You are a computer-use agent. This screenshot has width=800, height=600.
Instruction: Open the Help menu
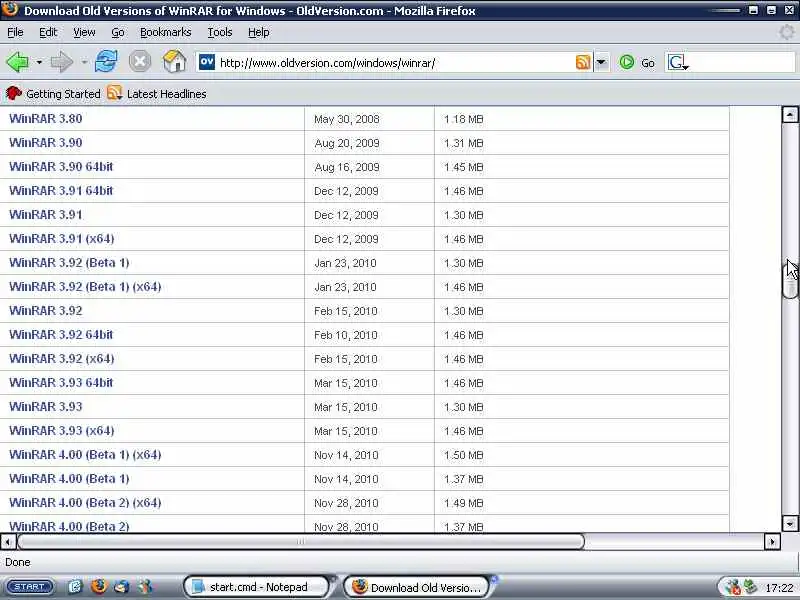pyautogui.click(x=259, y=32)
